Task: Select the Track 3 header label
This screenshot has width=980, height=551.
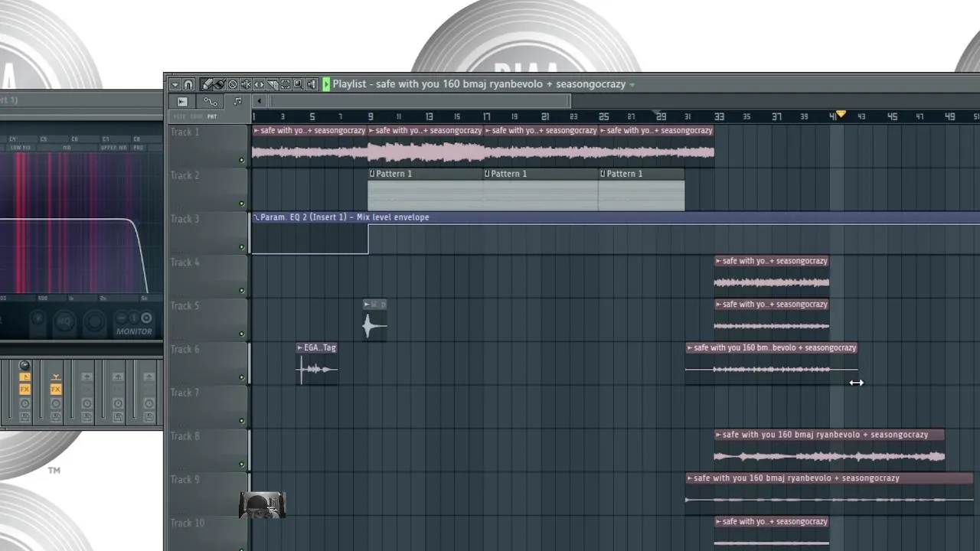Action: coord(185,219)
